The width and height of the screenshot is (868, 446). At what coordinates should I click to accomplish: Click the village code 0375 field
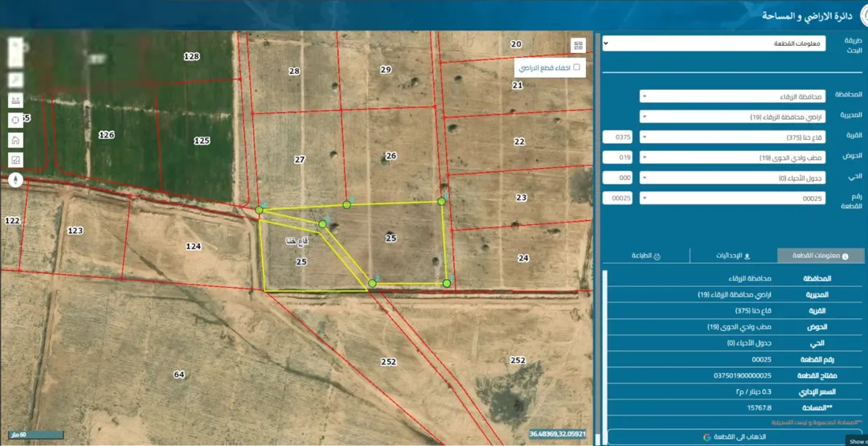(x=617, y=137)
